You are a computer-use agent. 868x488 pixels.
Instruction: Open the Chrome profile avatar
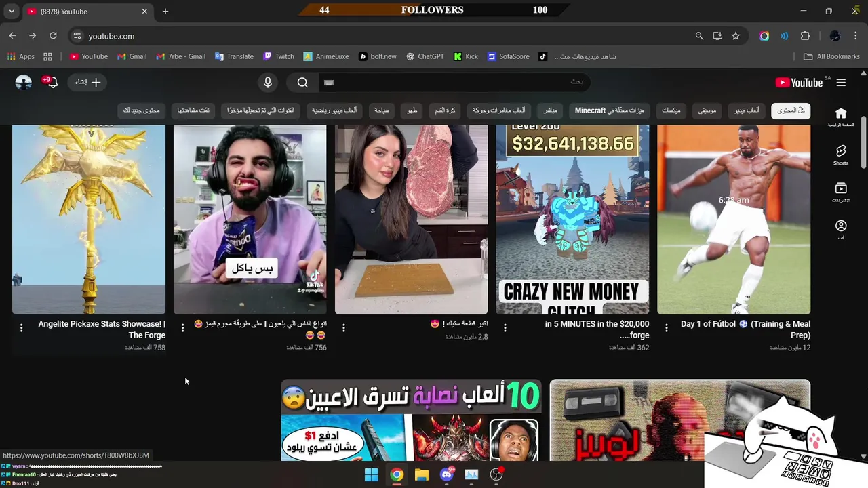[x=835, y=36]
